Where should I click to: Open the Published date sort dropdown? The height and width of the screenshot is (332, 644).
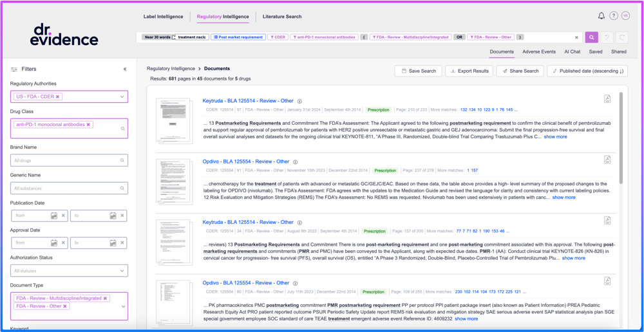click(587, 71)
